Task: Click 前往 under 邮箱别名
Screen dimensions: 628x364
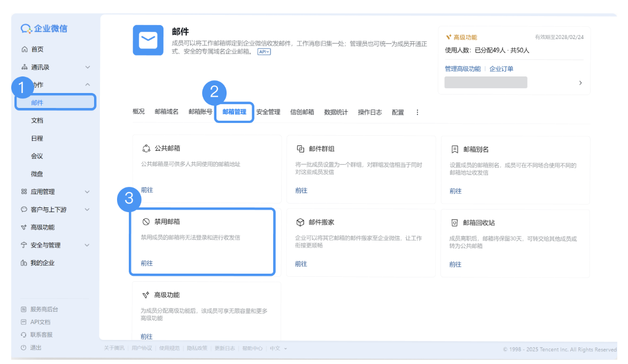Action: pos(455,191)
